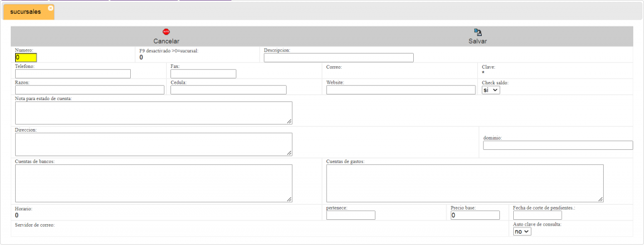Click the Telefono input field
Image resolution: width=644 pixels, height=245 pixels.
pos(73,74)
